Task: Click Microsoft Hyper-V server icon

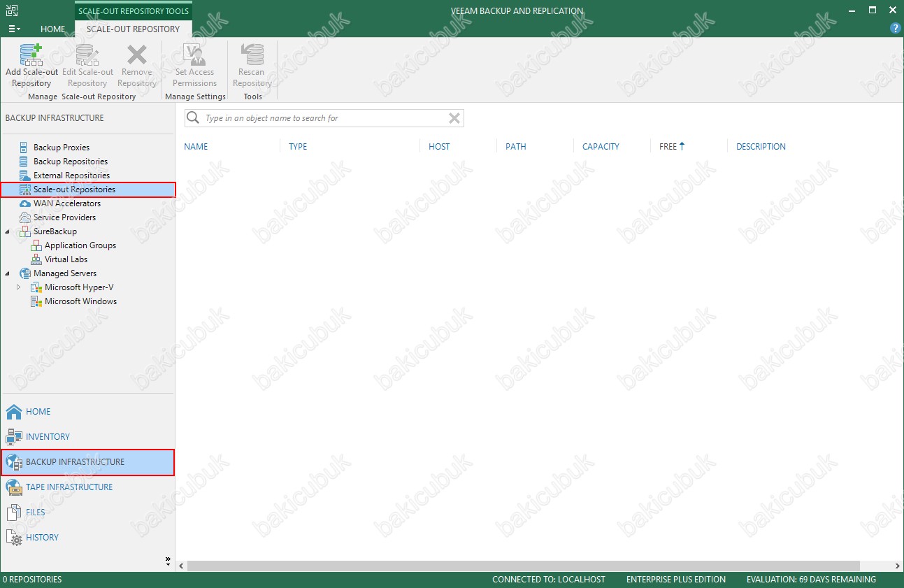Action: pos(36,287)
